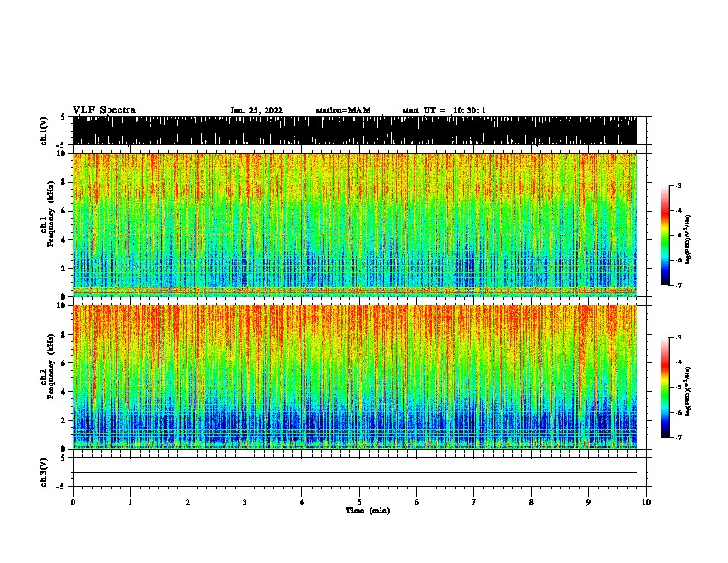Click the ch.3(V) axis label

(x=44, y=472)
